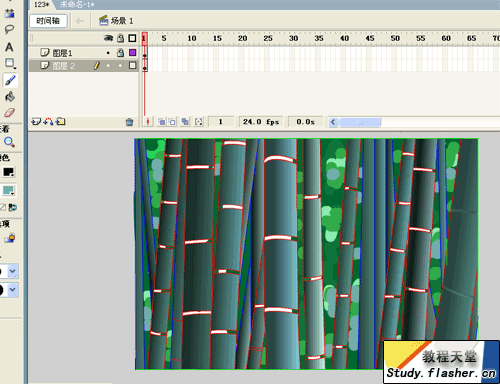Select layer 图层 2
This screenshot has width=500, height=384.
[x=64, y=66]
